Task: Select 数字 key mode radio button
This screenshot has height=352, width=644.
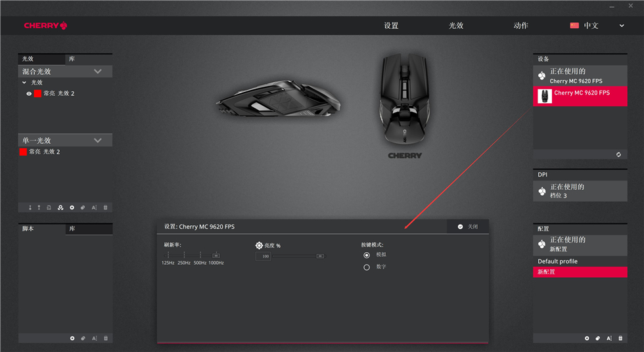Action: pos(367,267)
